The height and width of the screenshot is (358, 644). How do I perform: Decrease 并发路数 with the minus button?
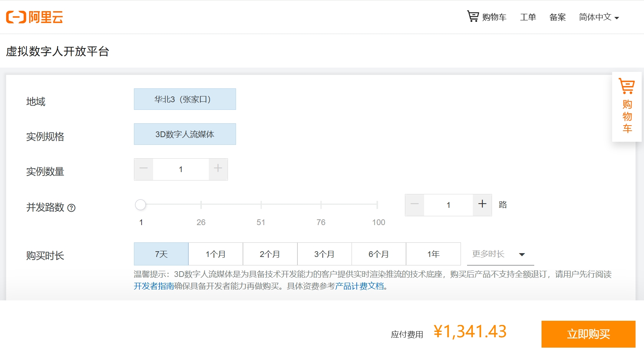point(414,205)
